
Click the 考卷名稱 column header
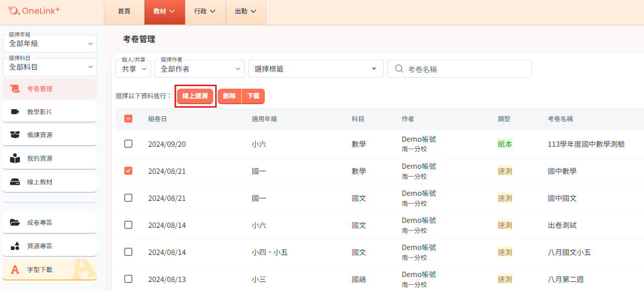pos(560,119)
